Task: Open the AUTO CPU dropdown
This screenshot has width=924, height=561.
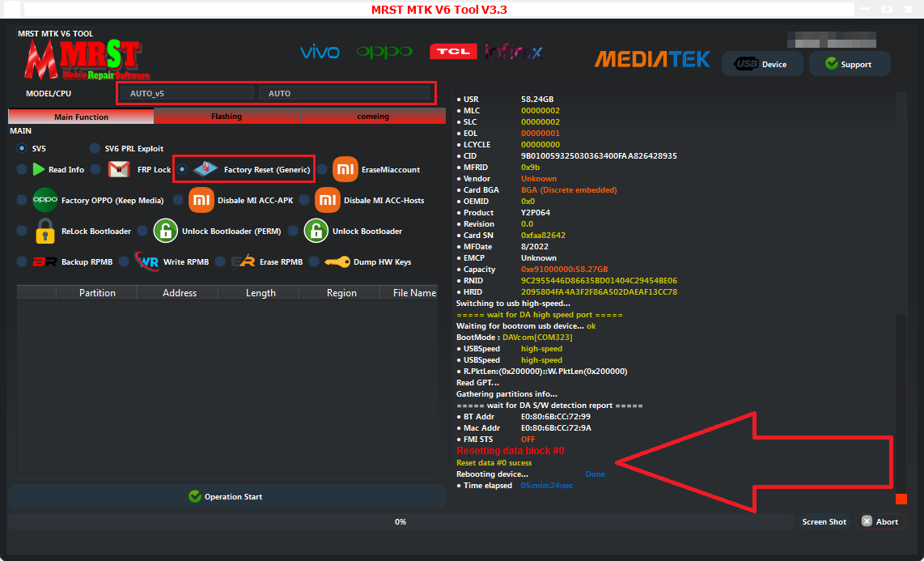Action: [x=344, y=93]
